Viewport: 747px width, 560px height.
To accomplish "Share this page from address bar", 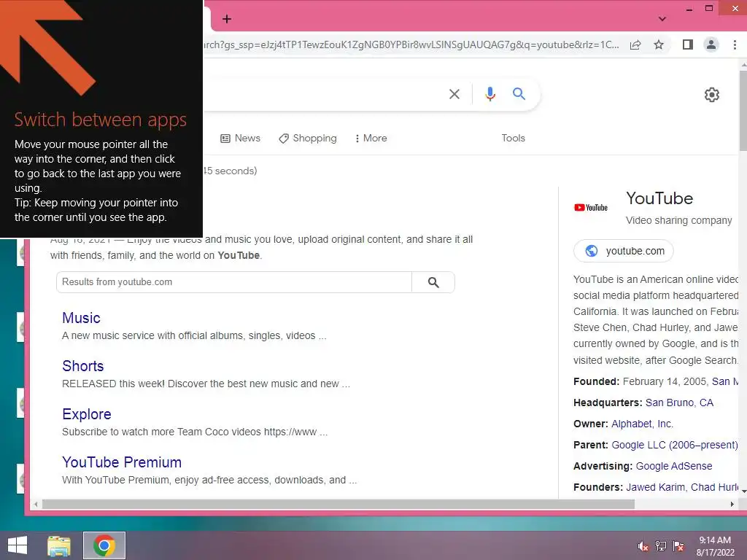I will pyautogui.click(x=635, y=44).
